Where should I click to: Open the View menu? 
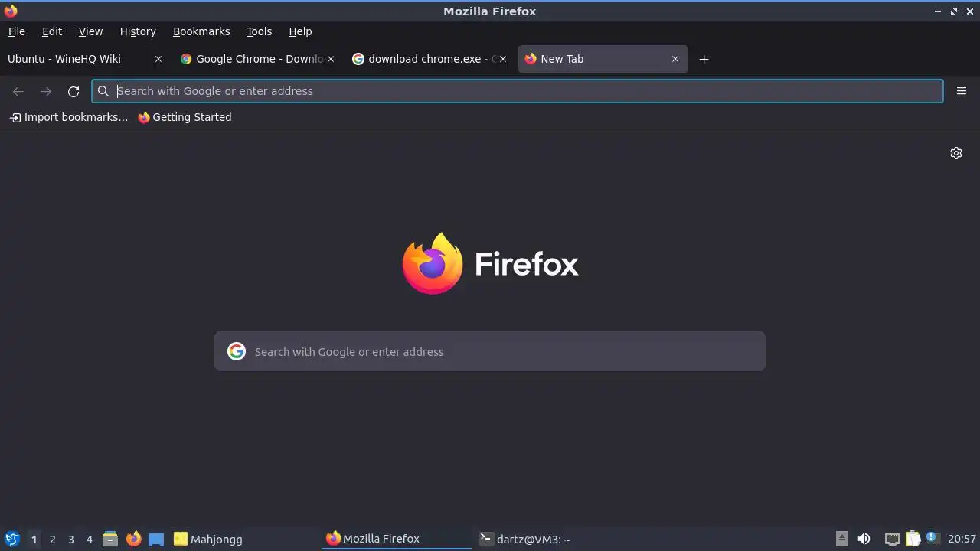click(90, 31)
